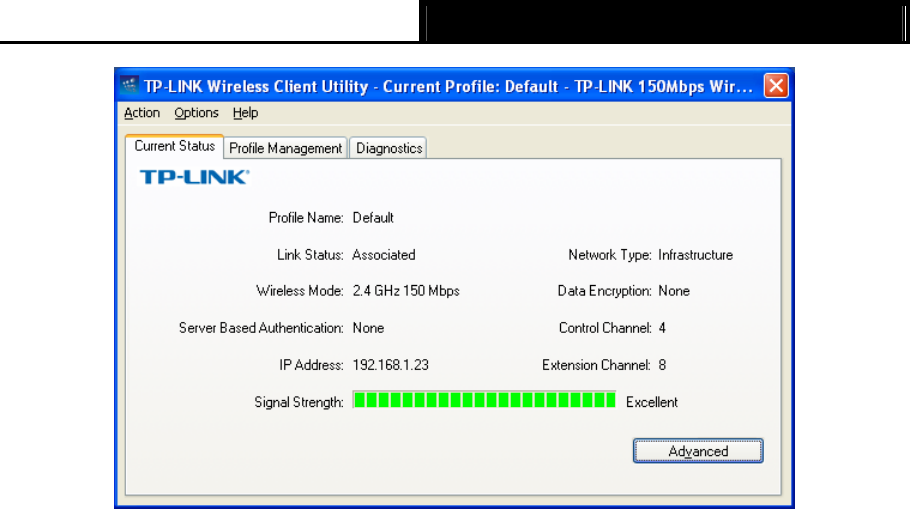The width and height of the screenshot is (910, 509).
Task: Close the TP-LINK Wireless Client Utility window
Action: (776, 86)
